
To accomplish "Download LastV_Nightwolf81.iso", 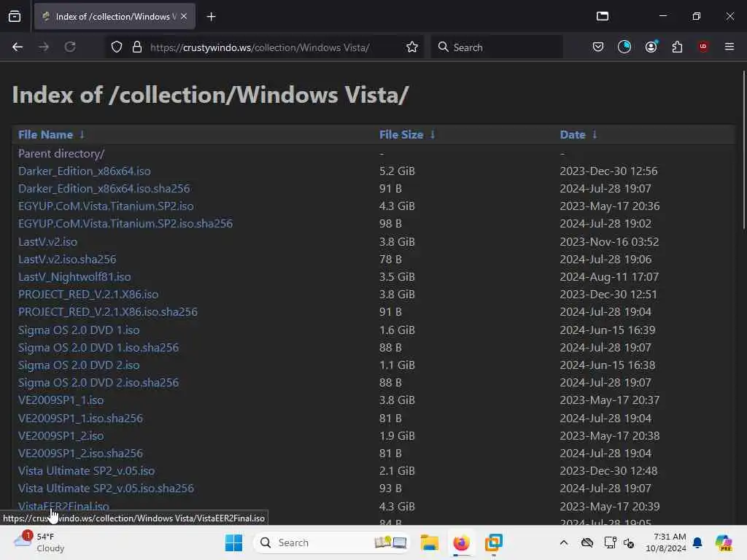I will point(74,276).
